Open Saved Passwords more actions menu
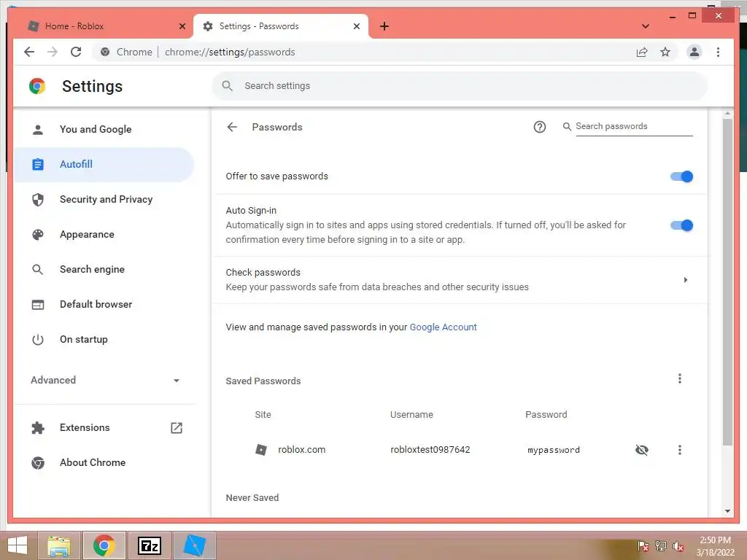747x560 pixels. pos(680,378)
